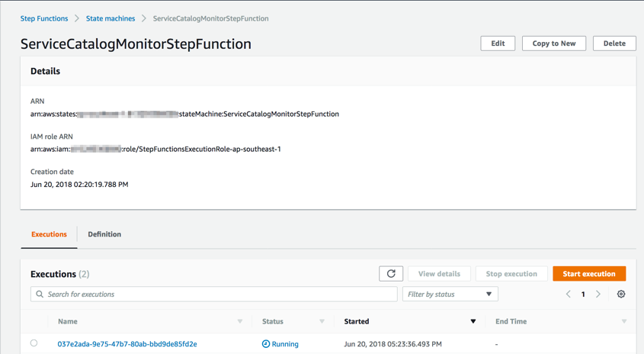Click creation date Jun 20, 2018 02:20:19.788 PM
This screenshot has width=644, height=354.
tap(79, 185)
